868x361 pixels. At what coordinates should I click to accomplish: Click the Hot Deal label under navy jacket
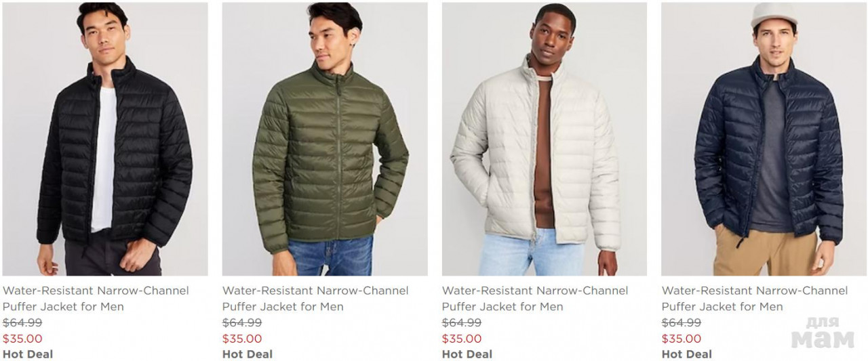(687, 354)
